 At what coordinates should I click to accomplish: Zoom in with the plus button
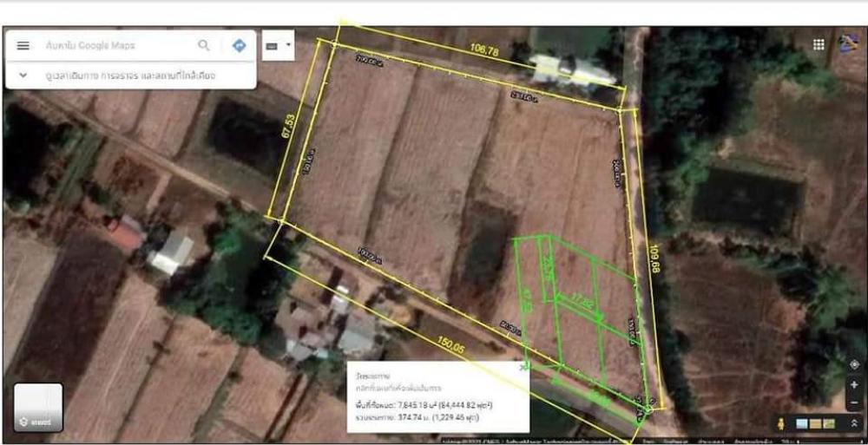pyautogui.click(x=854, y=384)
